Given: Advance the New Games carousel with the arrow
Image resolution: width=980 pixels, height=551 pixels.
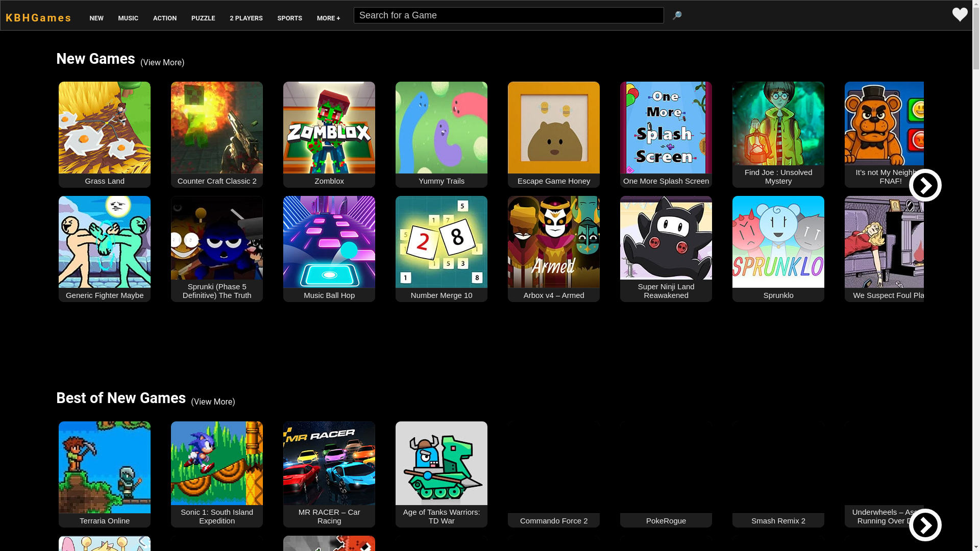Looking at the screenshot, I should click(x=925, y=185).
